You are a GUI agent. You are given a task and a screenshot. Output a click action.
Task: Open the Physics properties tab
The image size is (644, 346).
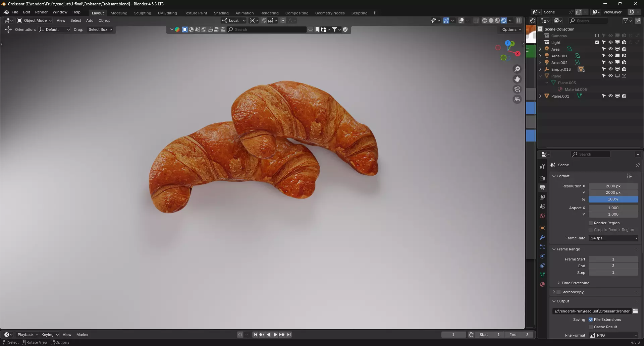(x=542, y=256)
